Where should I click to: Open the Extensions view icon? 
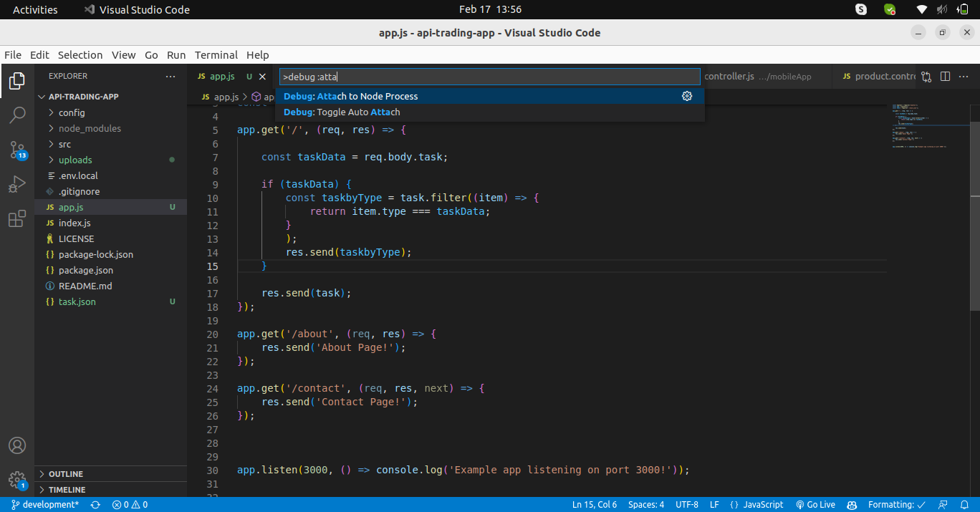pyautogui.click(x=17, y=220)
